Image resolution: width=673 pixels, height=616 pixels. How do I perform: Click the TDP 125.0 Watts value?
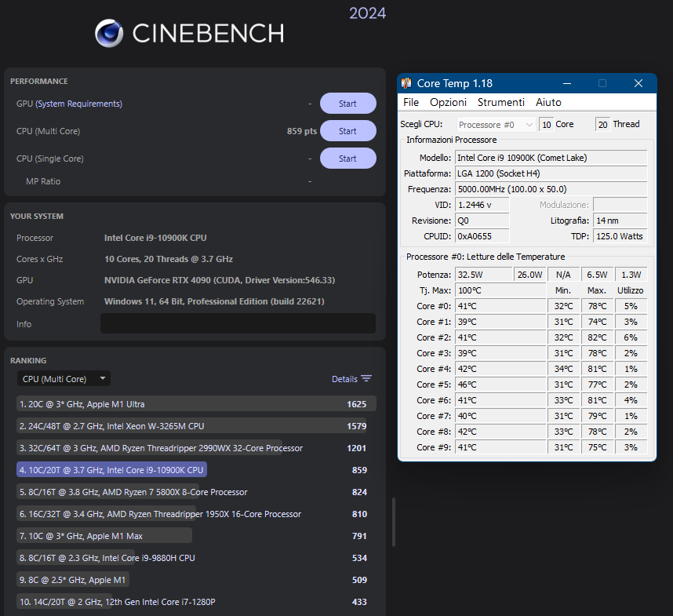point(620,236)
